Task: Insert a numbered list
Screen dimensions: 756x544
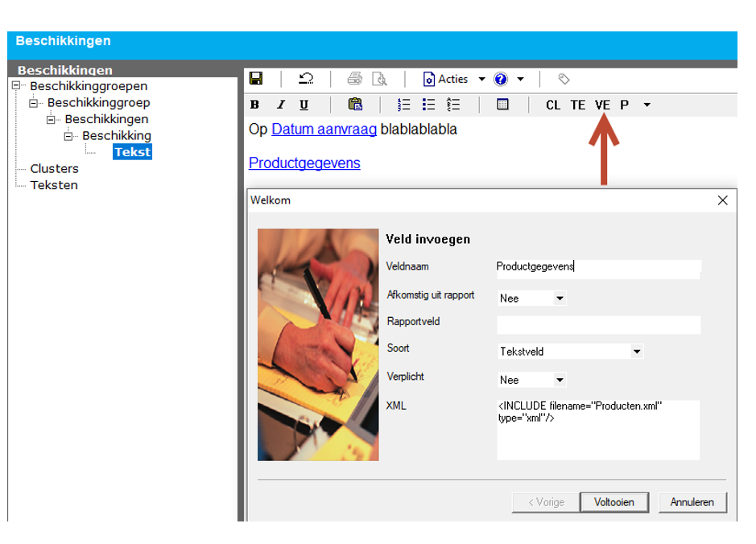Action: pos(404,105)
